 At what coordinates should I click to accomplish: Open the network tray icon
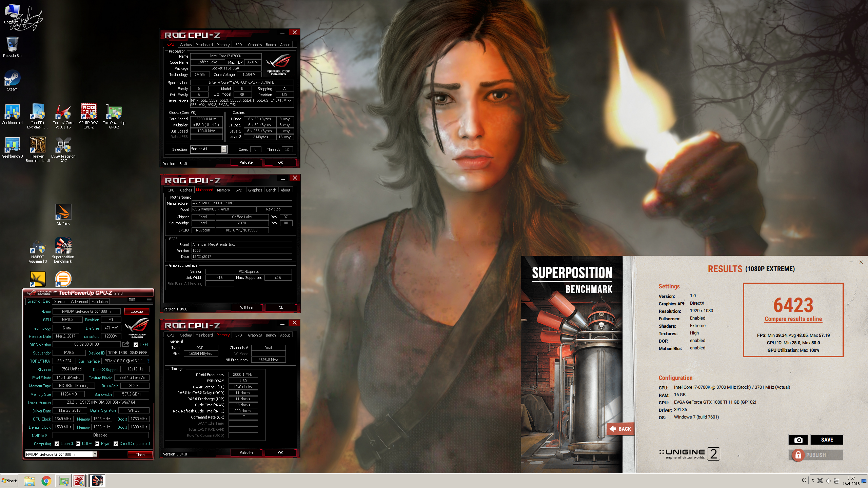[x=836, y=481]
